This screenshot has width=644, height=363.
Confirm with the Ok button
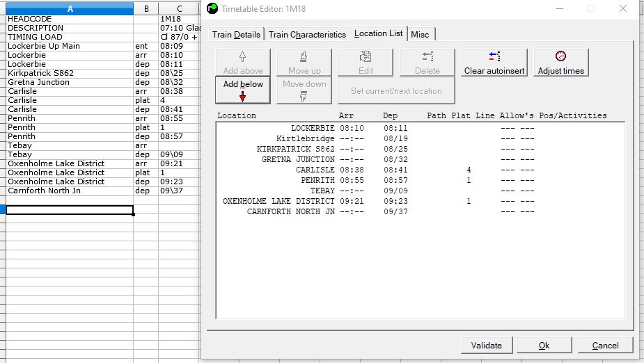[544, 346]
